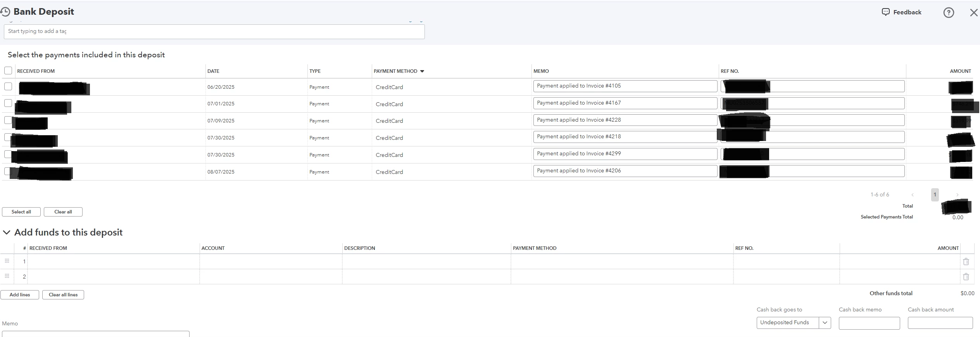Click Ref No. field of 06/20/2025 payment
This screenshot has width=980, height=337.
coord(813,86)
